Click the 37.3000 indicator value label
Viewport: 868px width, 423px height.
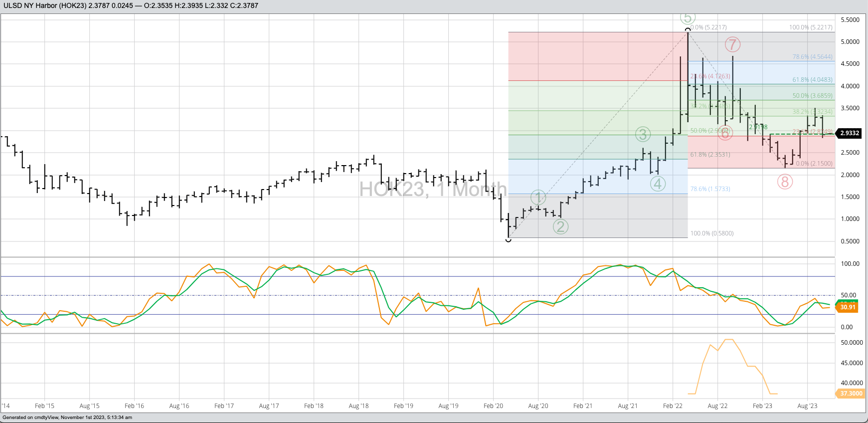tap(851, 394)
